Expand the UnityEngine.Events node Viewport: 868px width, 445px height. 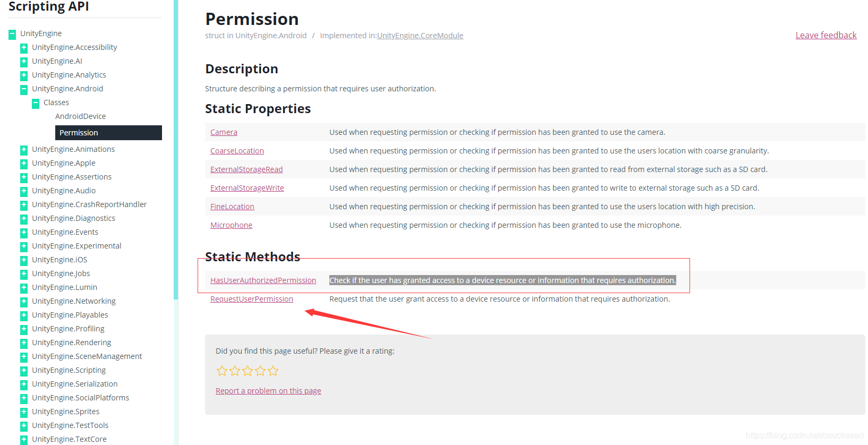24,233
